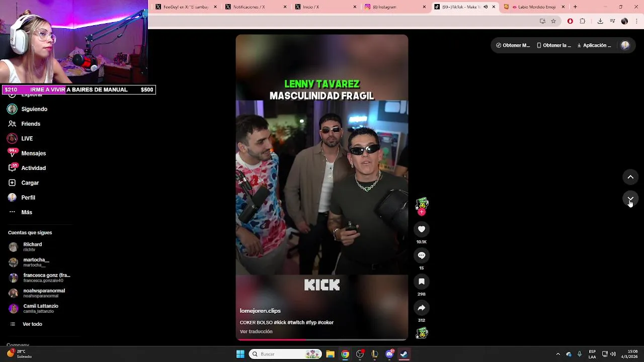
Task: Save video with the bookmark icon
Action: [422, 282]
